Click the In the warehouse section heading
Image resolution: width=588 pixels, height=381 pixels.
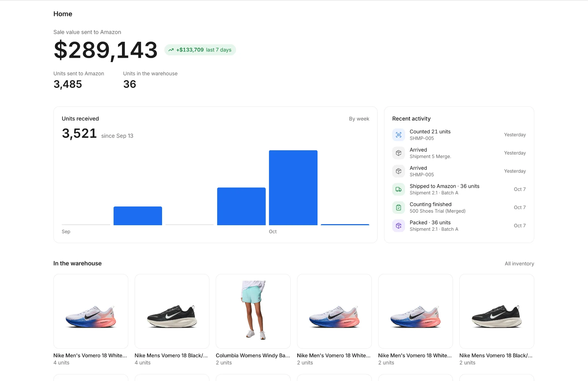click(78, 263)
